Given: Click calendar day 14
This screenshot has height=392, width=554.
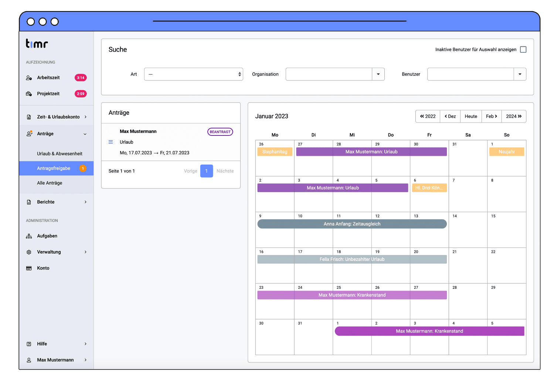Looking at the screenshot, I should [455, 216].
